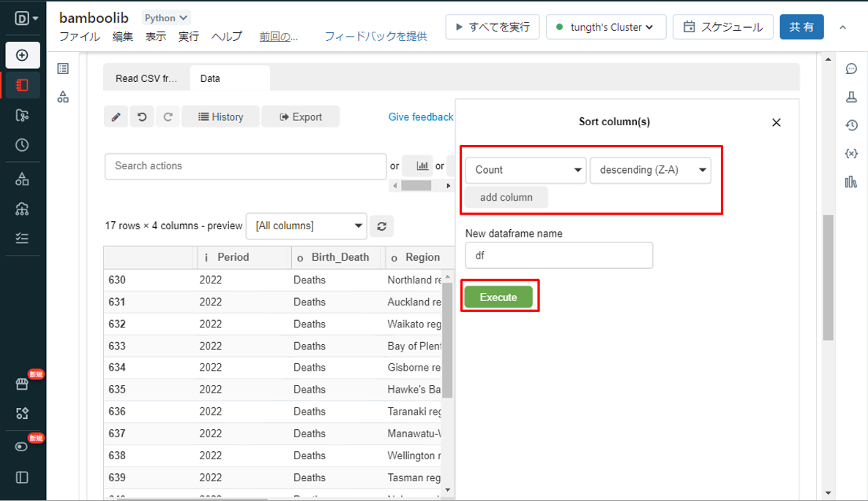Open the experiment flask icon

point(851,97)
